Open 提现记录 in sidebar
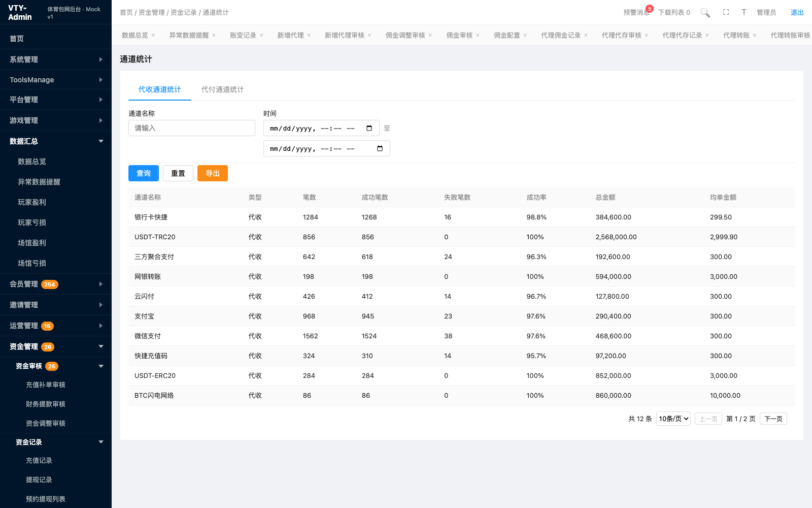 (x=56, y=480)
